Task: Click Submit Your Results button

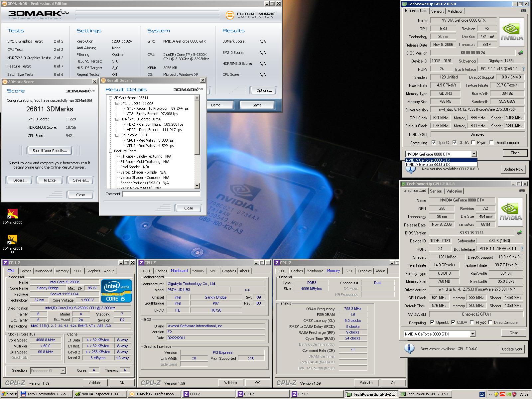Action: pos(50,151)
